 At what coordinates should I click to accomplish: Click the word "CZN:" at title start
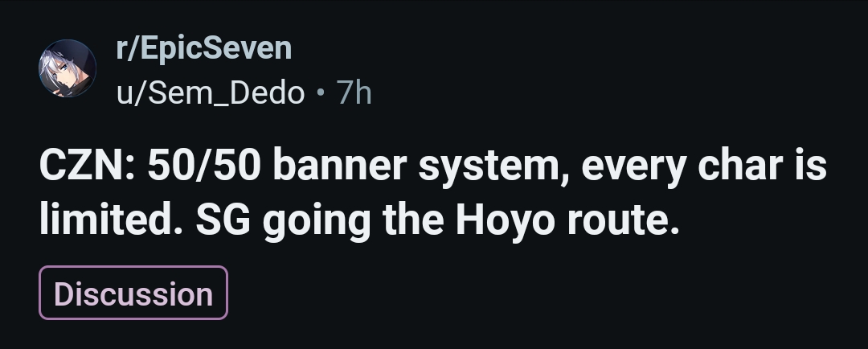[87, 166]
